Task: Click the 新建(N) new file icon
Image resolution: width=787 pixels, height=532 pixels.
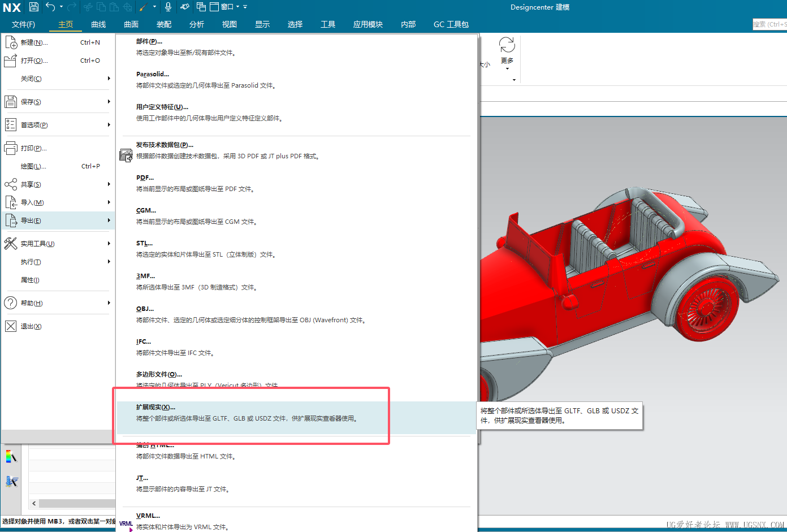Action: point(11,42)
